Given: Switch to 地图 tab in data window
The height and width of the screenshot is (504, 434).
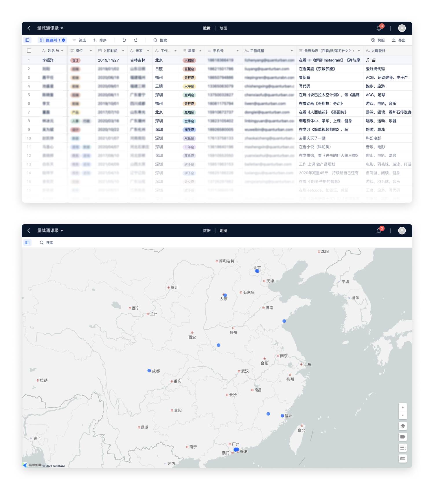Looking at the screenshot, I should (223, 28).
